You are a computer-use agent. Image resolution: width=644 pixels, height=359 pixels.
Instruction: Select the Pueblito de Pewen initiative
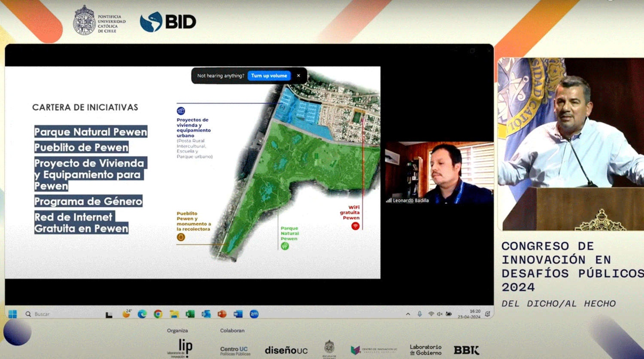[x=81, y=147]
